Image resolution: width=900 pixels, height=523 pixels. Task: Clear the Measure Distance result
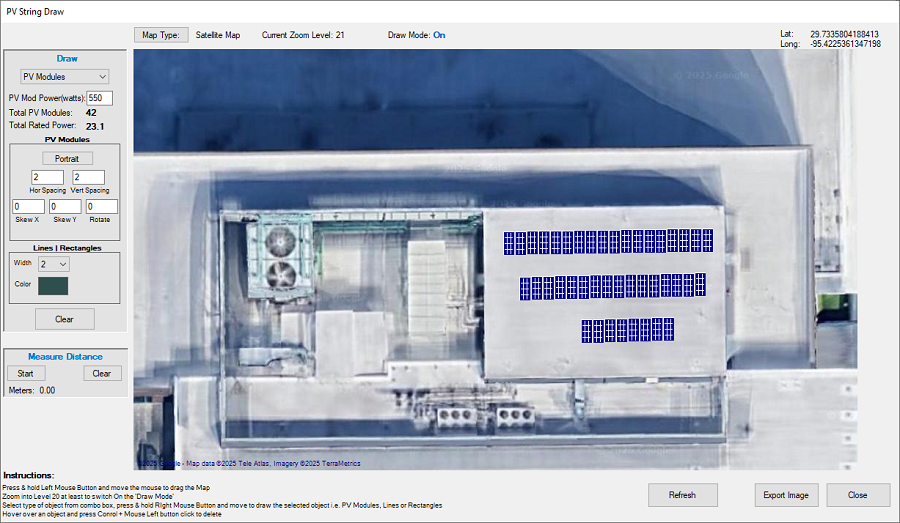click(x=102, y=373)
